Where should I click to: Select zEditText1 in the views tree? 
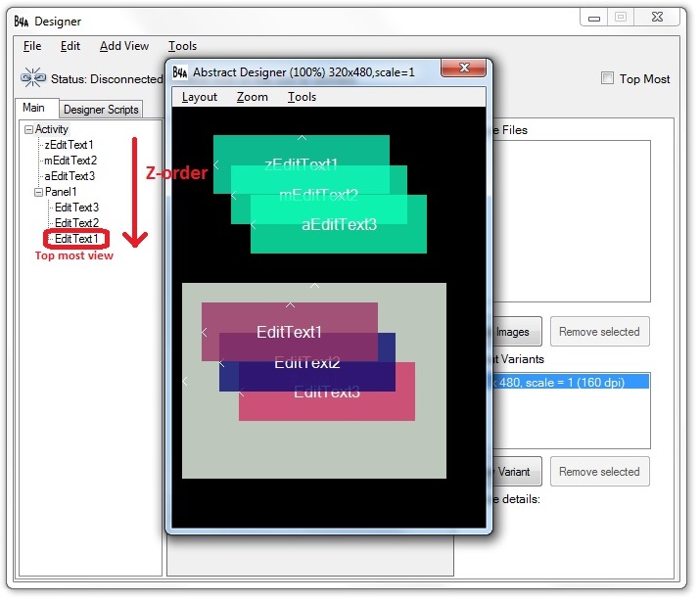click(x=69, y=145)
